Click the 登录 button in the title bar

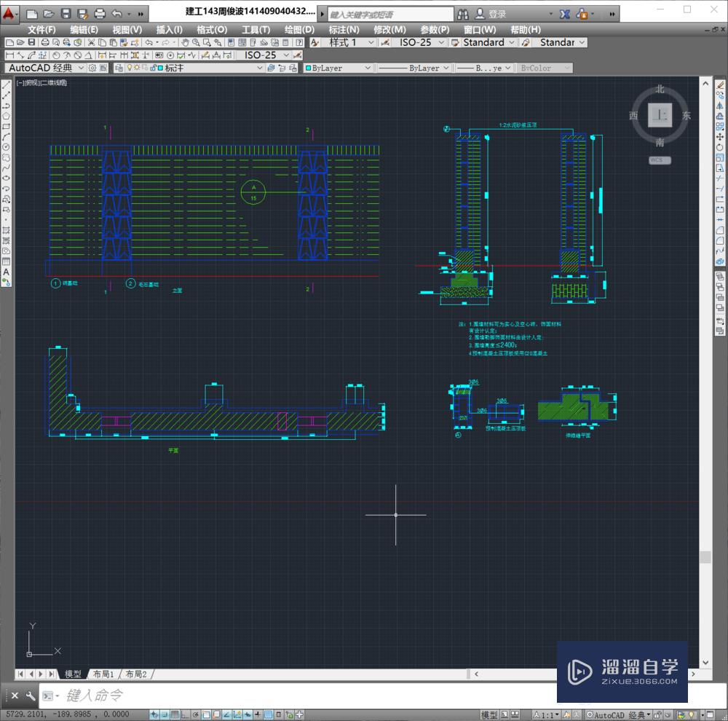coord(488,14)
